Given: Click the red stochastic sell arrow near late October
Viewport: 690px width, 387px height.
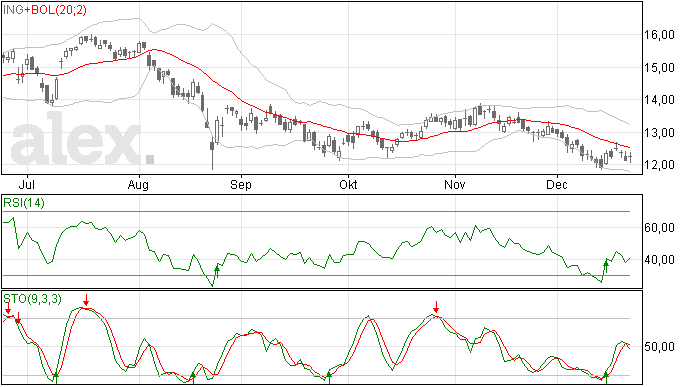Looking at the screenshot, I should click(436, 307).
